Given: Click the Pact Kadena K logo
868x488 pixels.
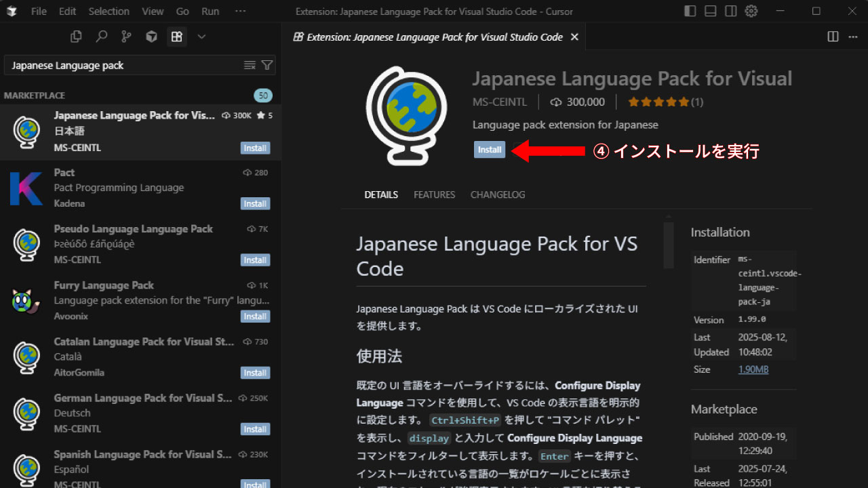Looking at the screenshot, I should click(26, 188).
